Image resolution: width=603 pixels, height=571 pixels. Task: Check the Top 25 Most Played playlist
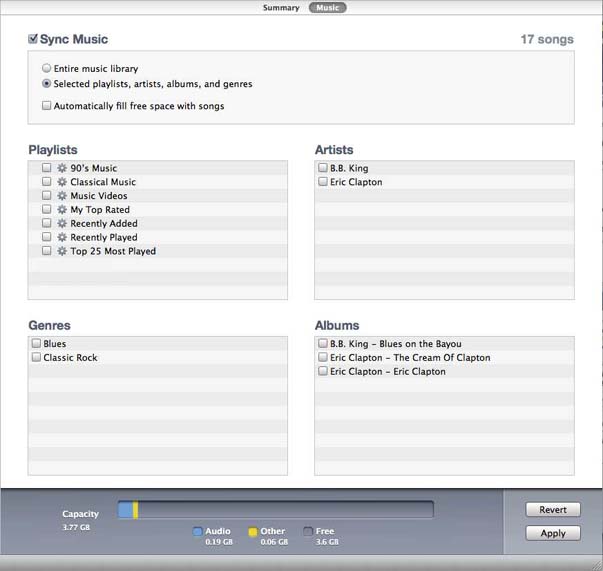click(46, 251)
